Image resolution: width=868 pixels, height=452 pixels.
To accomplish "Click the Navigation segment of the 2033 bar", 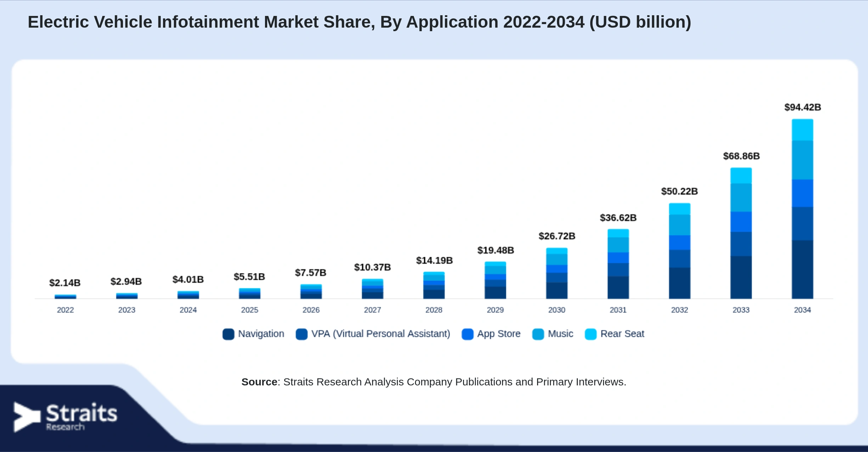I will pos(741,277).
